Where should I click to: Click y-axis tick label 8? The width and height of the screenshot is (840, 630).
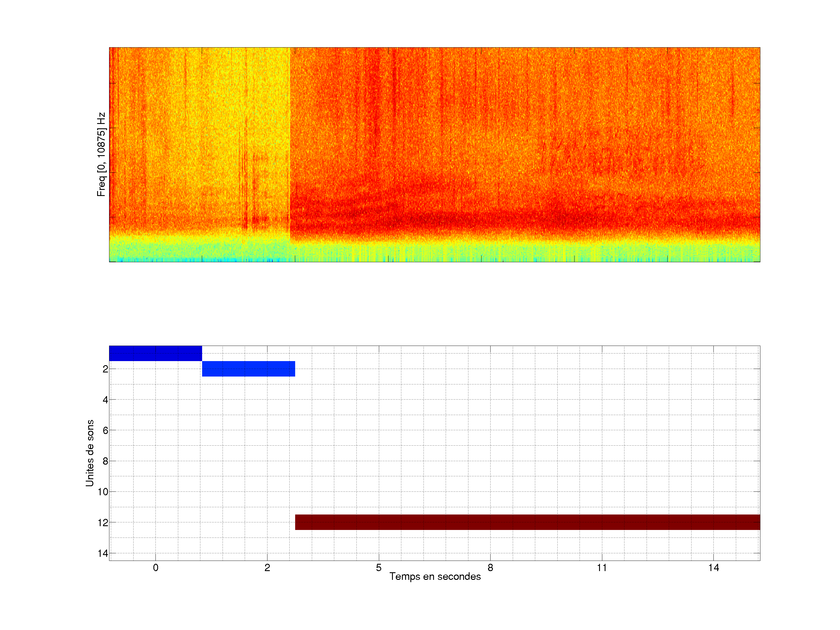point(105,461)
